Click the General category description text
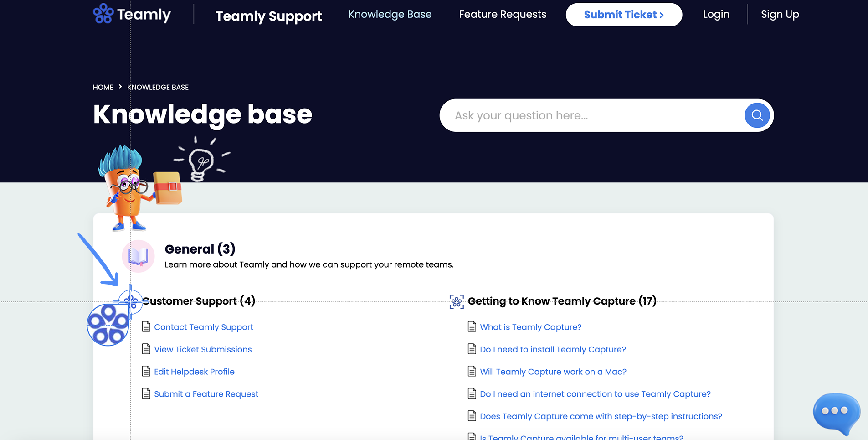This screenshot has height=440, width=868. coord(309,264)
